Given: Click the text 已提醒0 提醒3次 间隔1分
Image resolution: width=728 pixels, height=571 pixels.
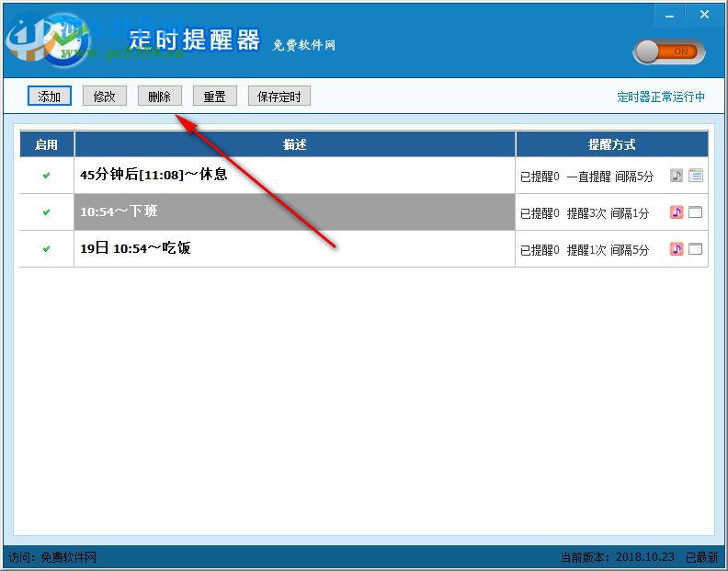Looking at the screenshot, I should pos(585,213).
